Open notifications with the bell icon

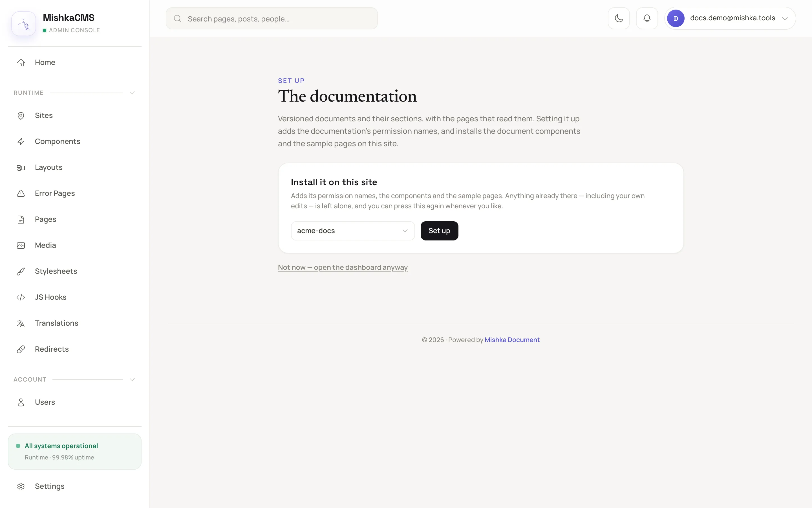pyautogui.click(x=647, y=18)
